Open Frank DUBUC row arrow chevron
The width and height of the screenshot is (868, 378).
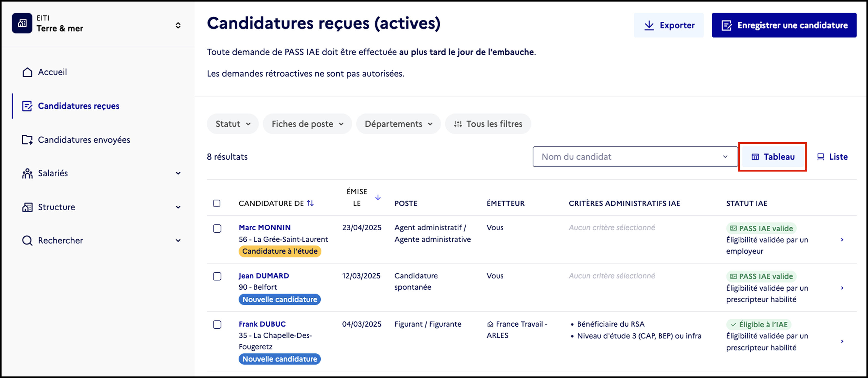(x=842, y=342)
